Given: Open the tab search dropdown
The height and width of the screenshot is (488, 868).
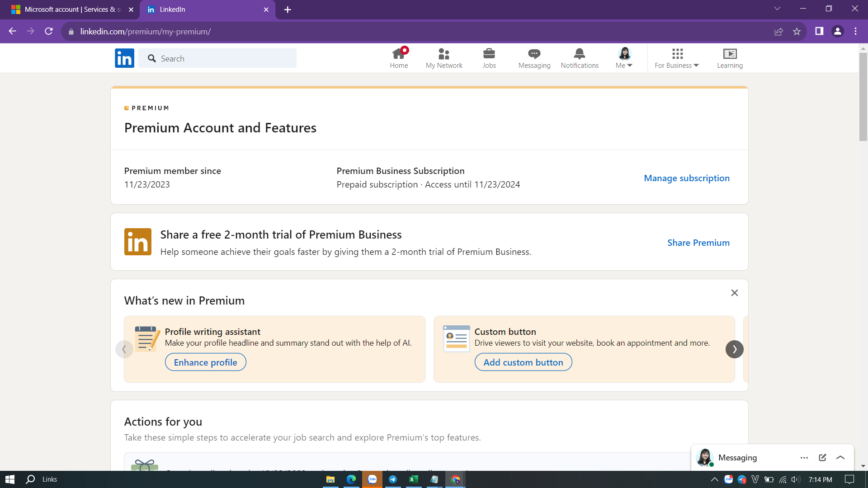Looking at the screenshot, I should (x=777, y=9).
